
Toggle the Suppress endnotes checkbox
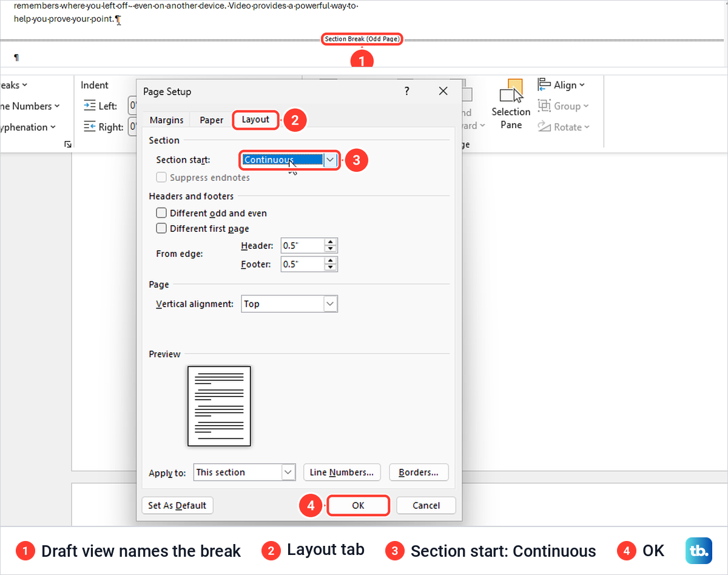point(161,177)
